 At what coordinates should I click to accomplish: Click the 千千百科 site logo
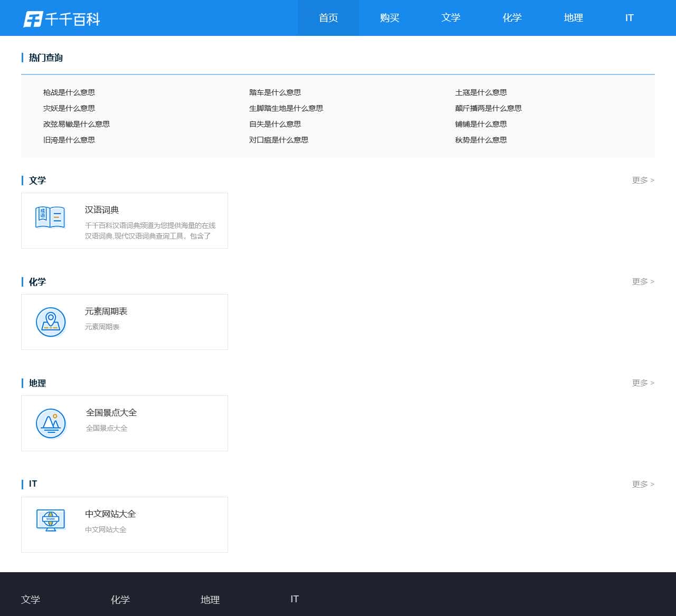point(62,19)
